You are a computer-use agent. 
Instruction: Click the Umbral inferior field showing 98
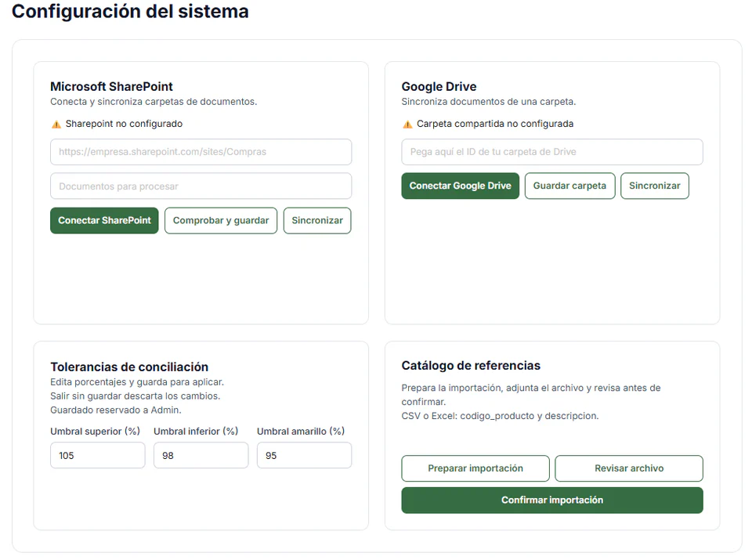click(201, 456)
